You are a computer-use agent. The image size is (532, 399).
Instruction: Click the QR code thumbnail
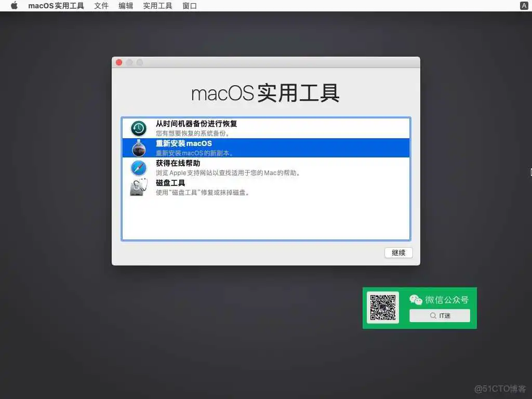click(382, 308)
